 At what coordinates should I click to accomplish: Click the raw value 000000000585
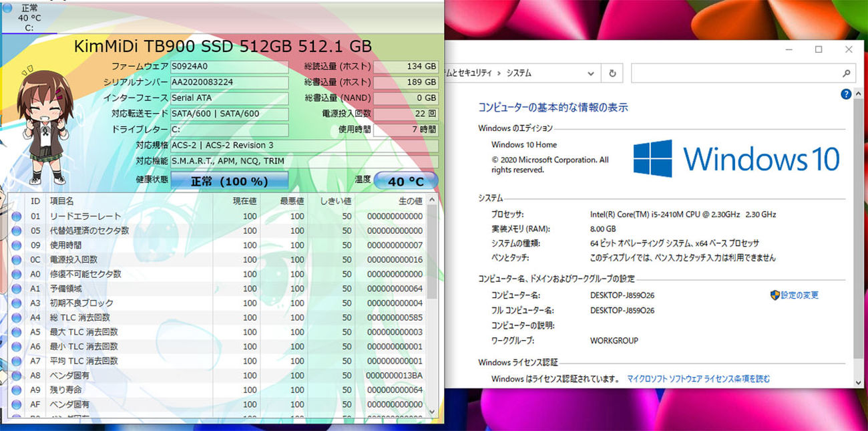pyautogui.click(x=394, y=317)
